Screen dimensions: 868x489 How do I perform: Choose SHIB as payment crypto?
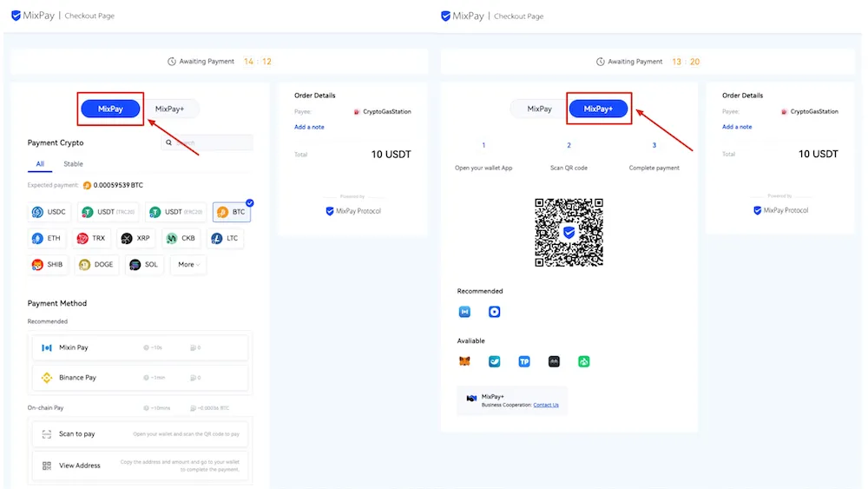pos(48,265)
